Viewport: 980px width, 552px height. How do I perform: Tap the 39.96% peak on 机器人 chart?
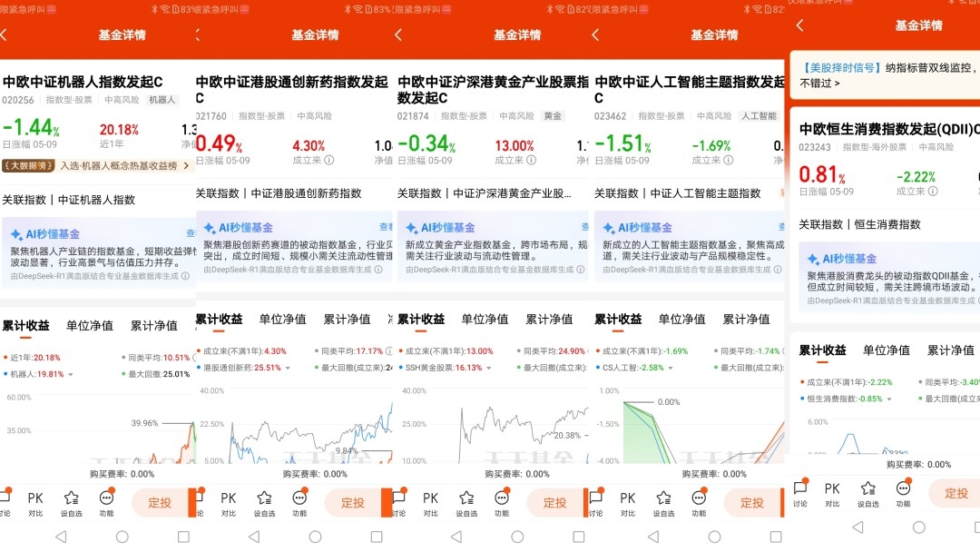point(145,423)
